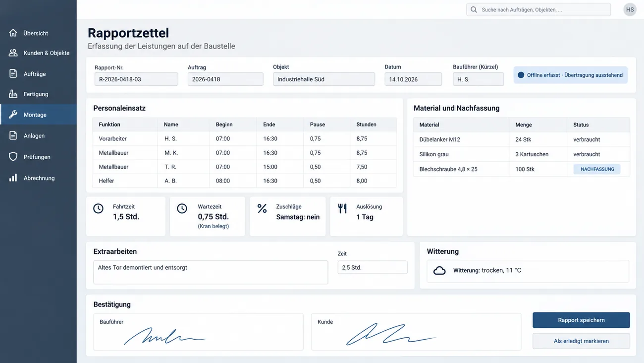
Task: Click the document icon beside Anlagen
Action: (x=13, y=135)
